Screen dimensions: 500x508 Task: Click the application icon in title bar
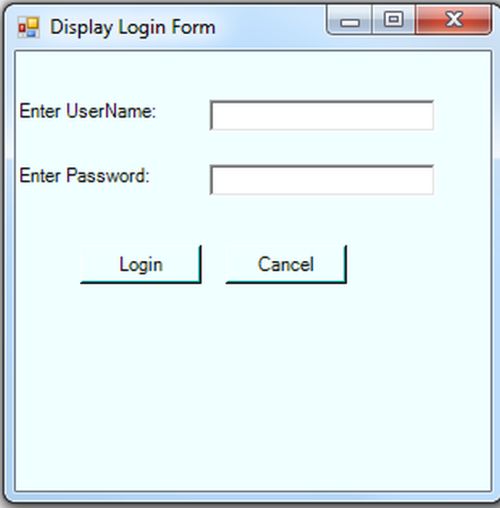(x=29, y=27)
